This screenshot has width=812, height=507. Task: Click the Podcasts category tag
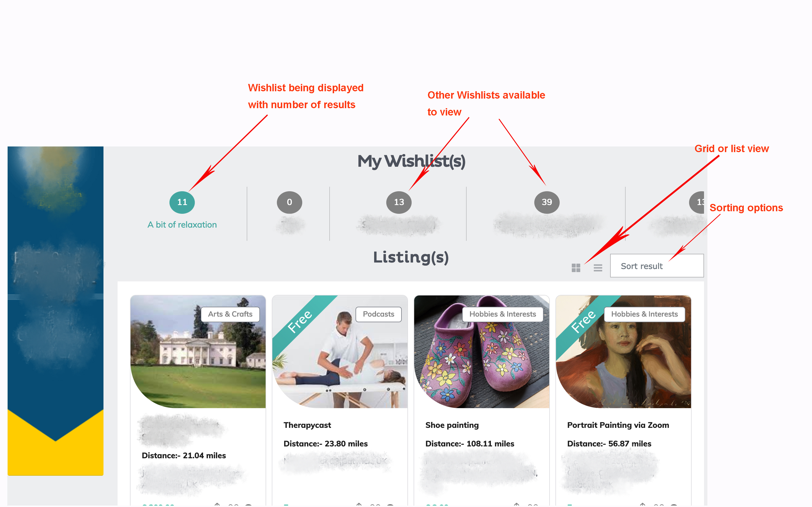[378, 314]
